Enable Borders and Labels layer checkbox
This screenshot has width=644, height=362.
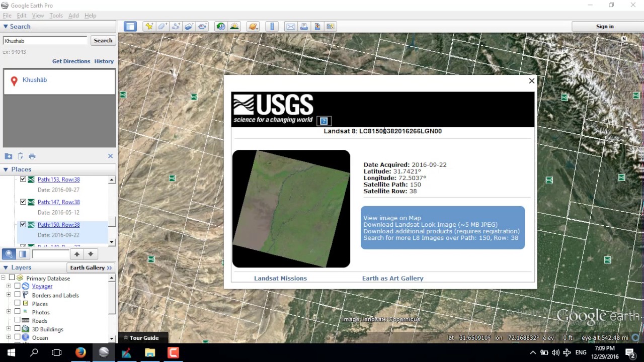pos(17,295)
